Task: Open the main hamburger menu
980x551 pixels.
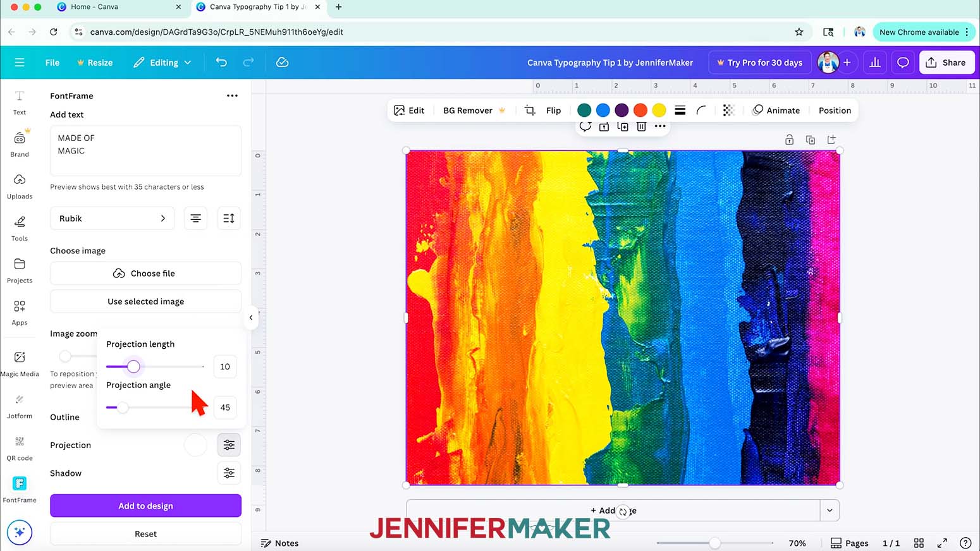Action: click(x=20, y=63)
